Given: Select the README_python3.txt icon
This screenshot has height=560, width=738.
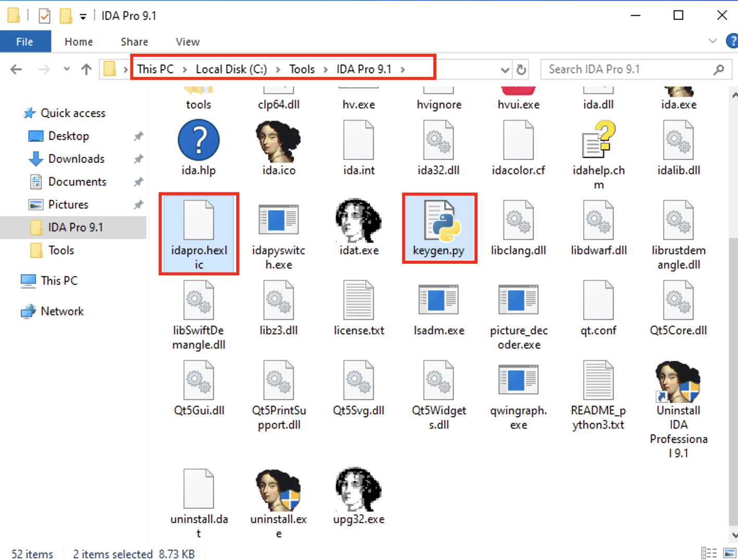Looking at the screenshot, I should click(x=599, y=381).
